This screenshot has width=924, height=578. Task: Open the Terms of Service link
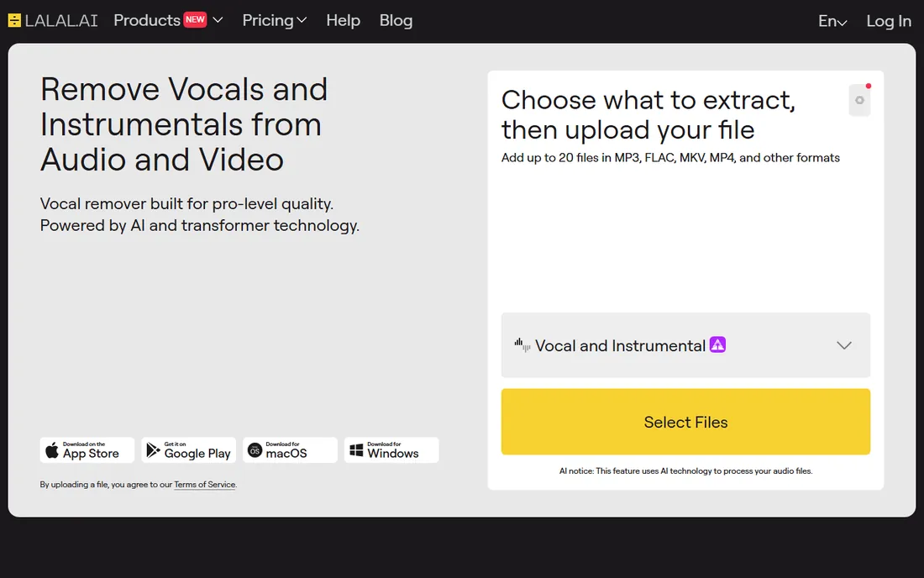coord(204,484)
